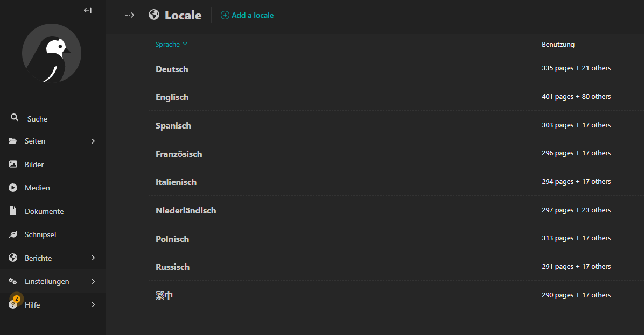Open the Hilfe menu entry
Image resolution: width=644 pixels, height=335 pixels.
(x=32, y=304)
